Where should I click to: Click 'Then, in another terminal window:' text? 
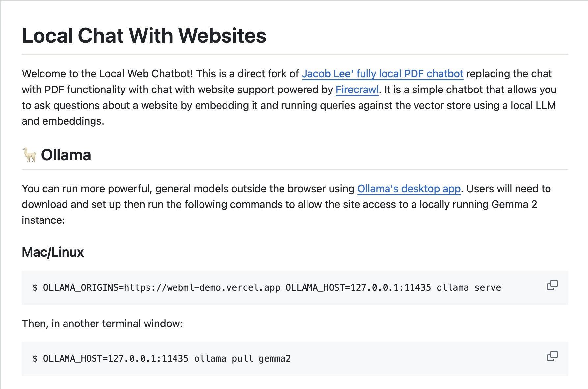tap(102, 324)
